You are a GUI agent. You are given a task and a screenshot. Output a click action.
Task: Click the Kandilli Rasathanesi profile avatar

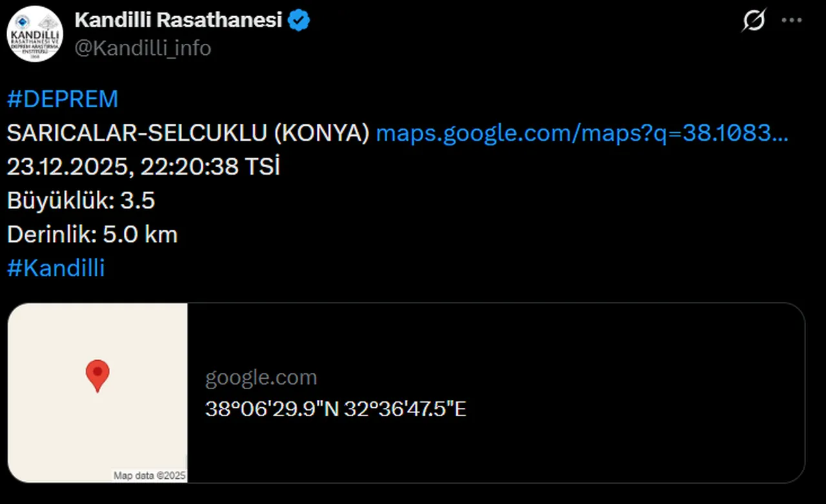35,34
